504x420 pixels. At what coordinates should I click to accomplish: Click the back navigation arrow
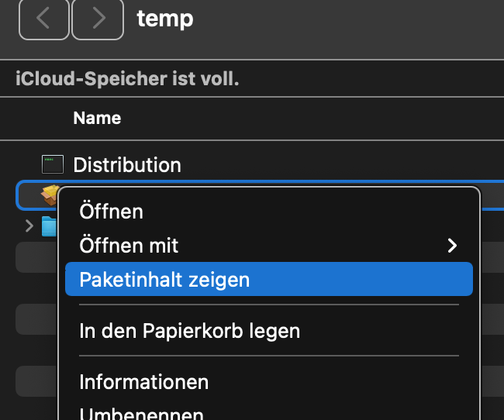(43, 19)
